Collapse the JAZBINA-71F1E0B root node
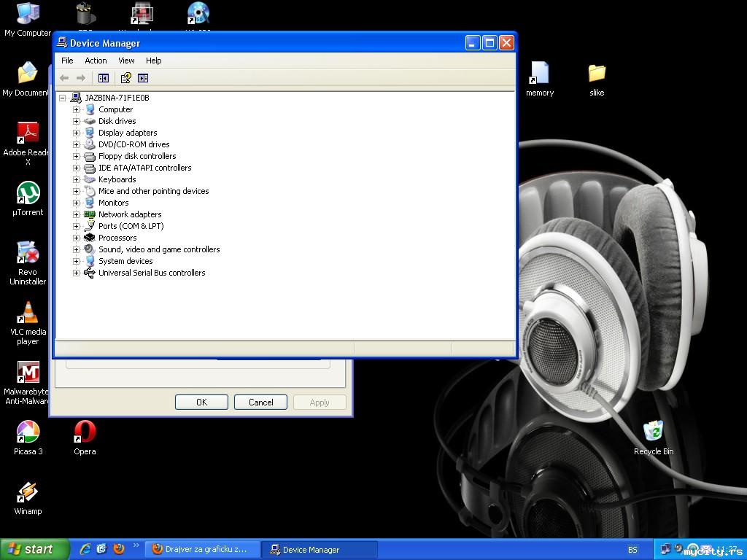Image resolution: width=747 pixels, height=560 pixels. point(63,98)
